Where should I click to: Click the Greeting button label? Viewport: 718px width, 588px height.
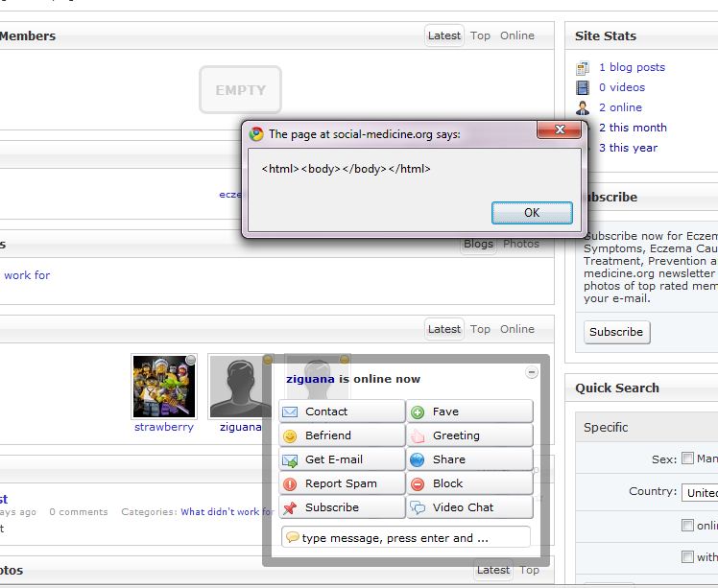click(456, 435)
